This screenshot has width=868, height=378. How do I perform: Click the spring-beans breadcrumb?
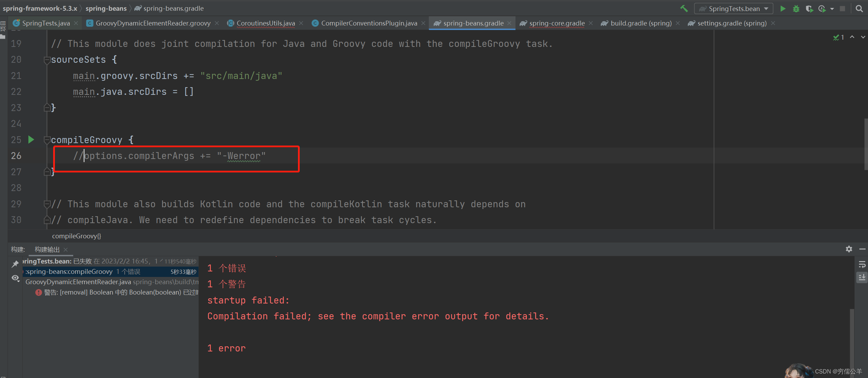106,8
